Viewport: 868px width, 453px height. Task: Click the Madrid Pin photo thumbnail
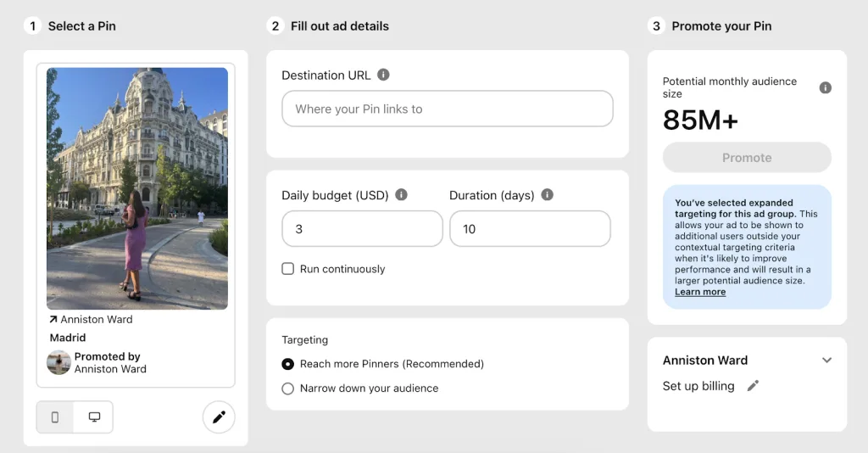(x=137, y=188)
